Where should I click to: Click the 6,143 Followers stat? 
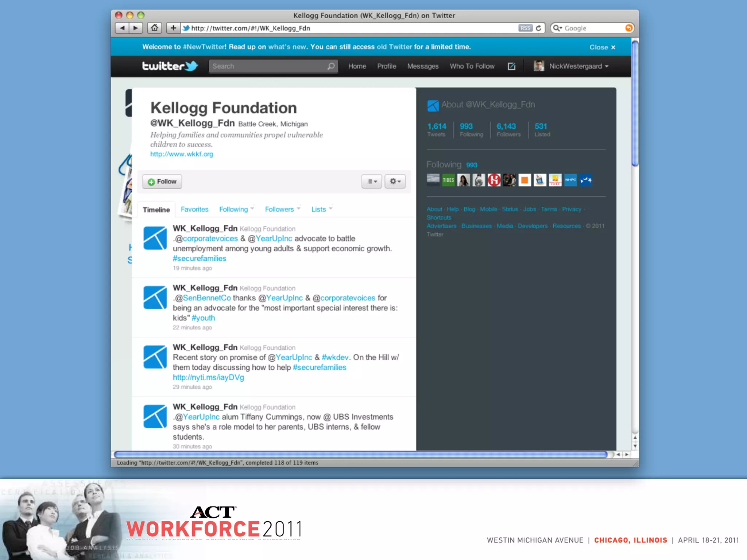click(x=508, y=130)
